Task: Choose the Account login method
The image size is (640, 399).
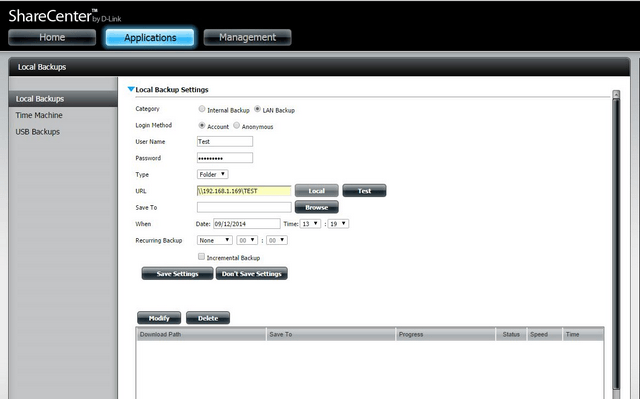Action: click(202, 125)
